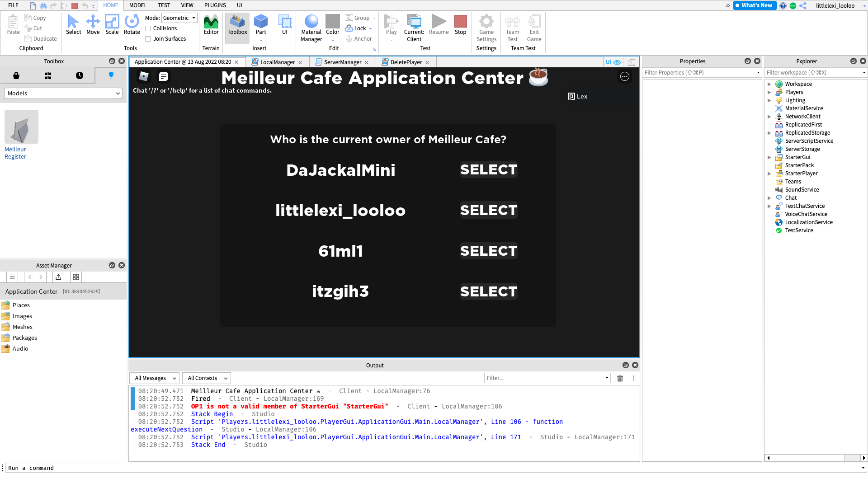Open Toolbox recent clock tab
The height and width of the screenshot is (488, 868).
point(80,75)
